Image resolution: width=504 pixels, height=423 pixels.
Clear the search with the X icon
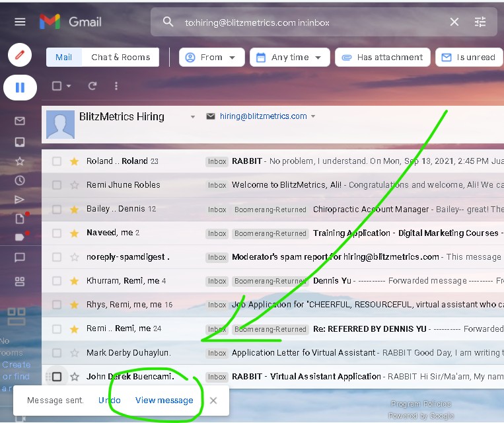454,22
